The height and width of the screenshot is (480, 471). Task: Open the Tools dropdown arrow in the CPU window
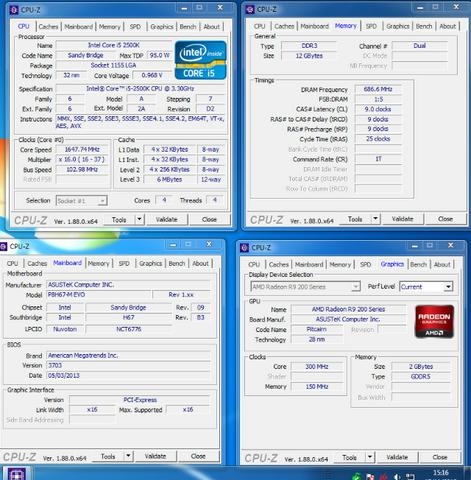tap(140, 219)
